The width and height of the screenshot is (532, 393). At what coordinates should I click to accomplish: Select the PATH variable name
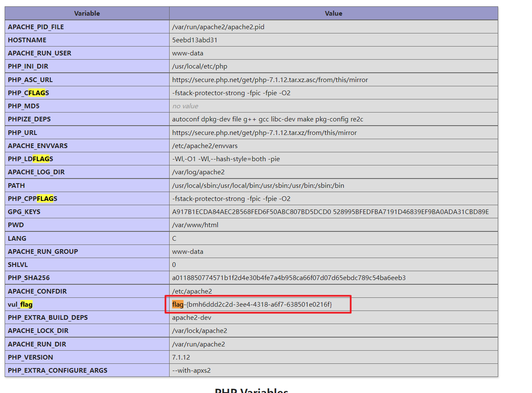[16, 185]
